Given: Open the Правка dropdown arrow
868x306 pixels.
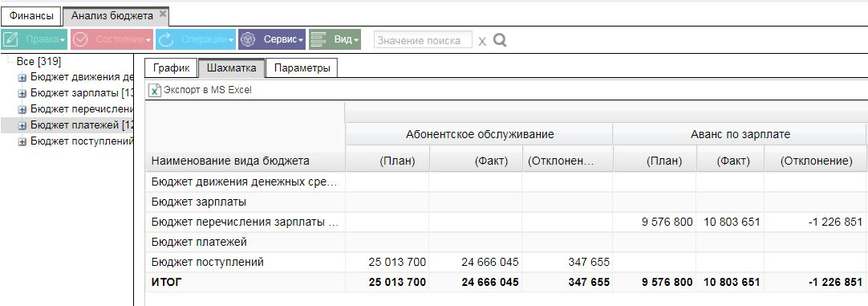Looking at the screenshot, I should click(x=63, y=40).
